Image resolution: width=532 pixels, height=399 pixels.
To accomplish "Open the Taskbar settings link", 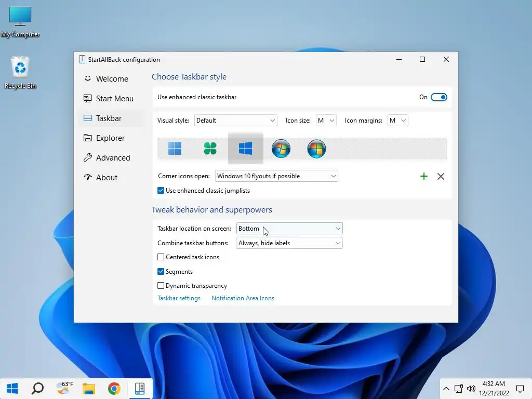I will click(179, 298).
